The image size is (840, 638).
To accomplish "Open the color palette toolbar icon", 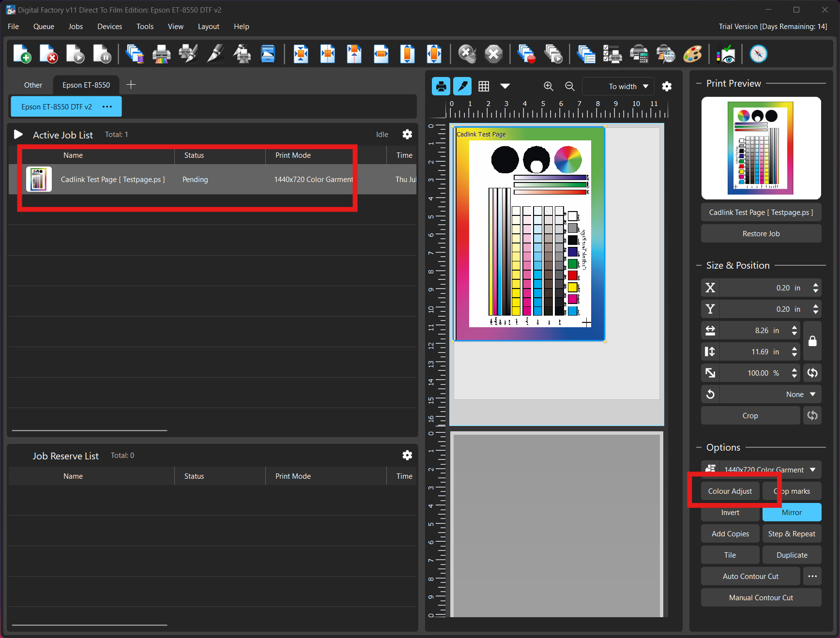I will click(692, 54).
